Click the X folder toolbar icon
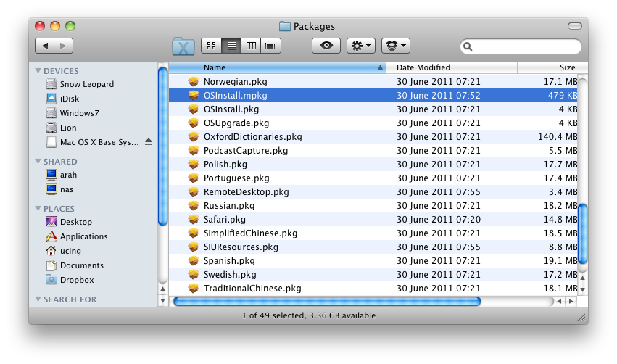The height and width of the screenshot is (364, 617). [183, 46]
